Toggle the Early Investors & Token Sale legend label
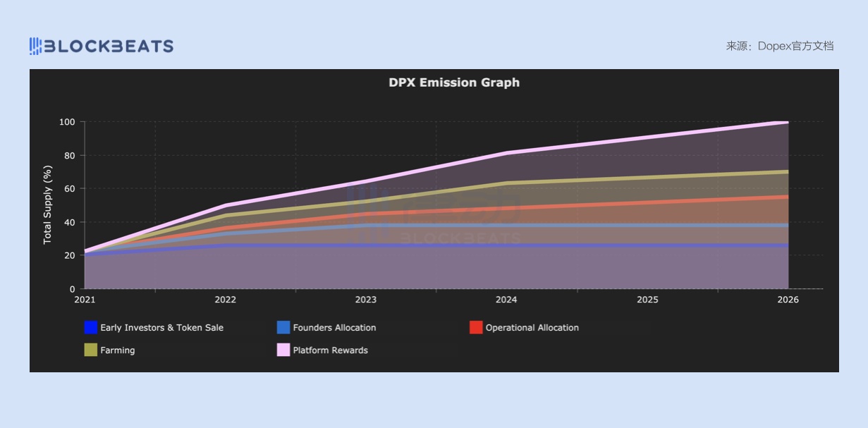This screenshot has height=428, width=868. (x=161, y=327)
